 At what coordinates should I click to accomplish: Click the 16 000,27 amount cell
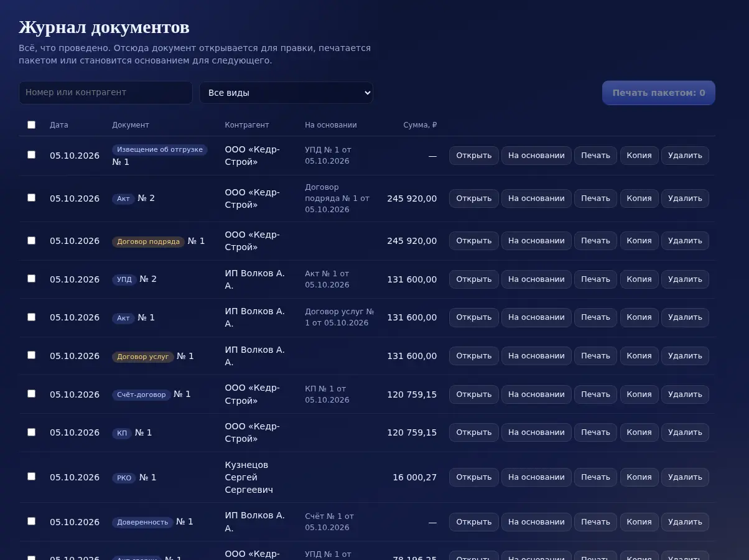point(415,477)
